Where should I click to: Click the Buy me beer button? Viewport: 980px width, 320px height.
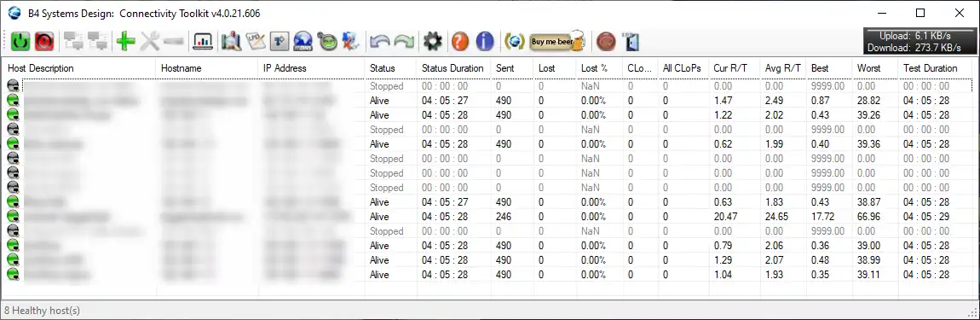pyautogui.click(x=558, y=42)
